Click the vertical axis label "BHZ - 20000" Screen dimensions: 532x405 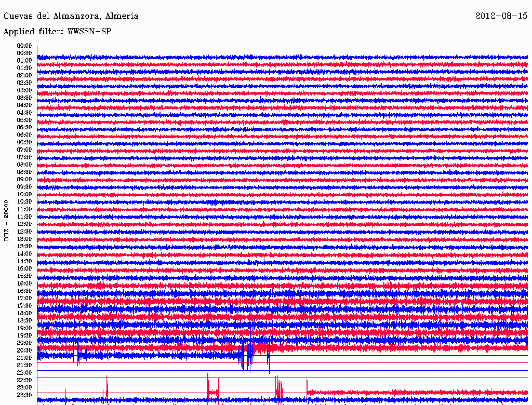tap(6, 221)
